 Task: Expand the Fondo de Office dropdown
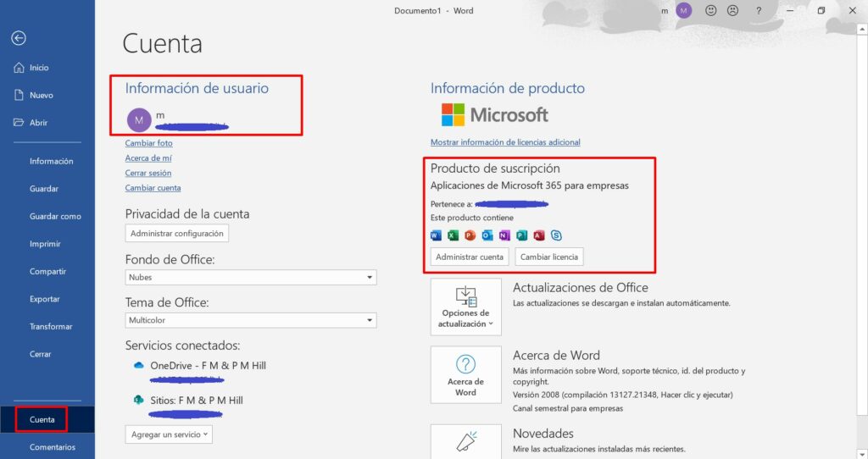coord(370,278)
